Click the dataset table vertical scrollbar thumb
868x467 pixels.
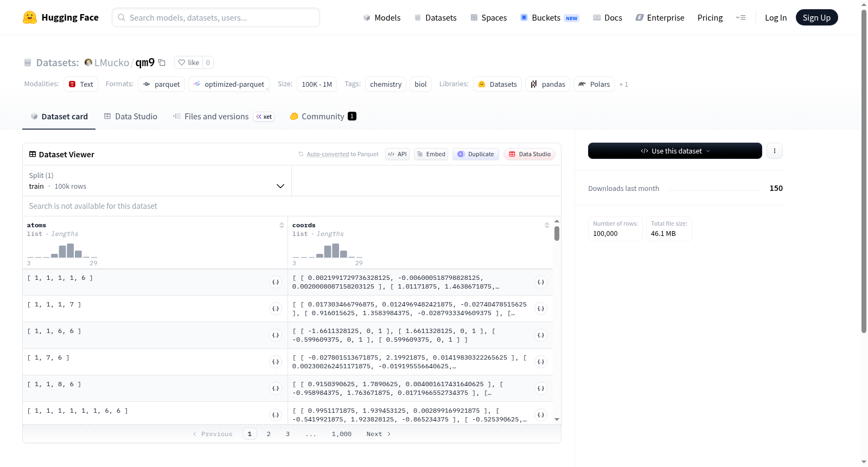pos(557,233)
